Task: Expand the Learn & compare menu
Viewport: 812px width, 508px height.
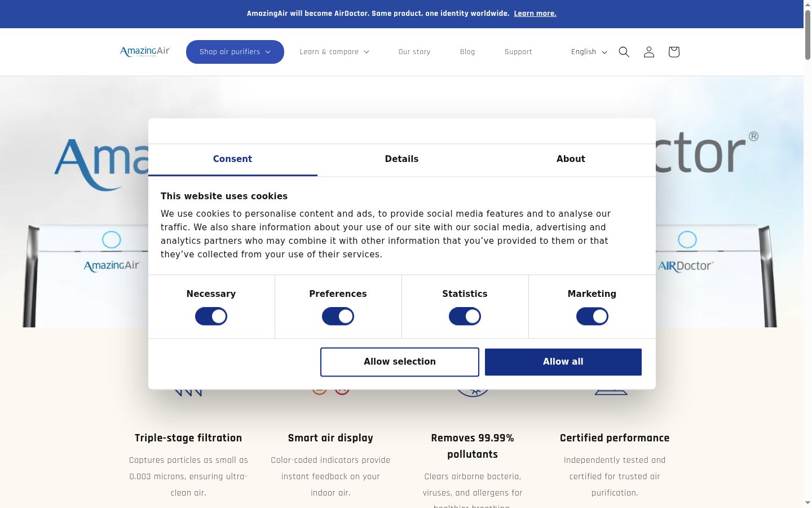Action: (334, 52)
